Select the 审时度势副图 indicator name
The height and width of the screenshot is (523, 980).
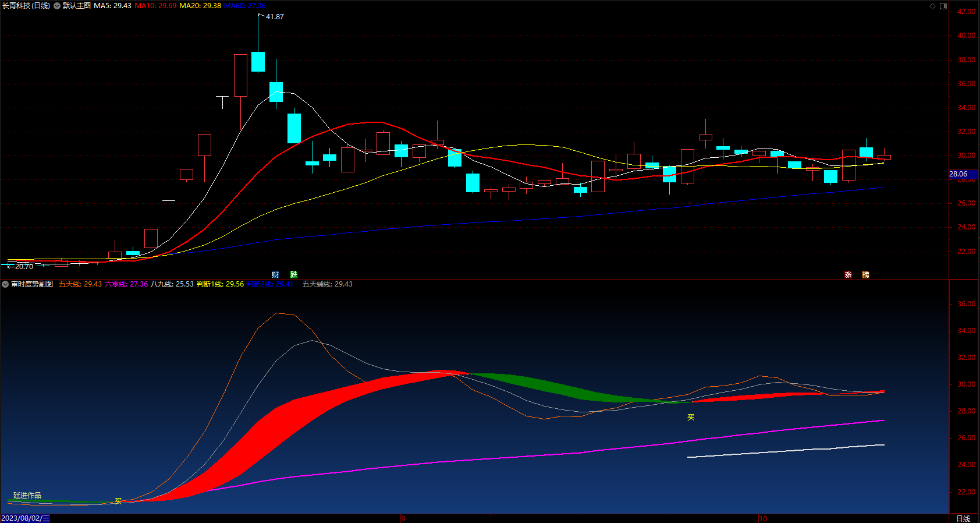point(32,284)
